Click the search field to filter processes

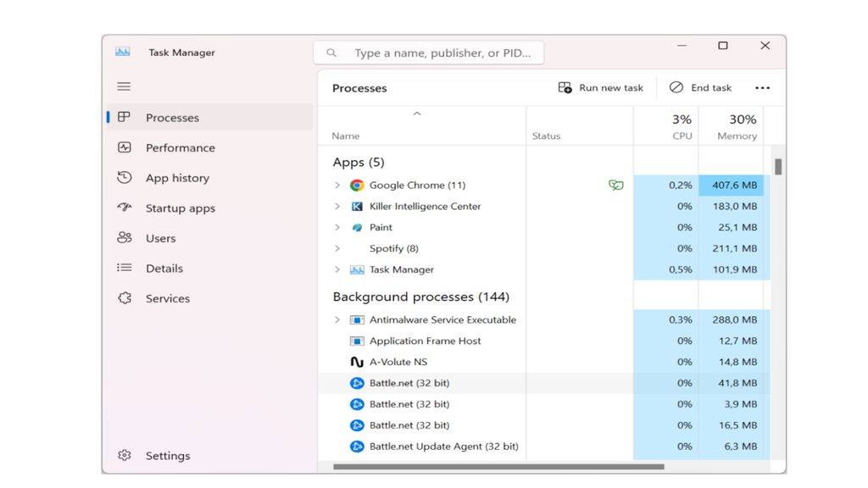(x=428, y=52)
